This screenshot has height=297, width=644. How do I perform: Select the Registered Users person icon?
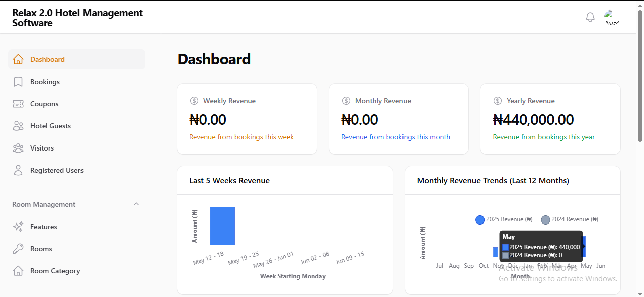(x=18, y=170)
